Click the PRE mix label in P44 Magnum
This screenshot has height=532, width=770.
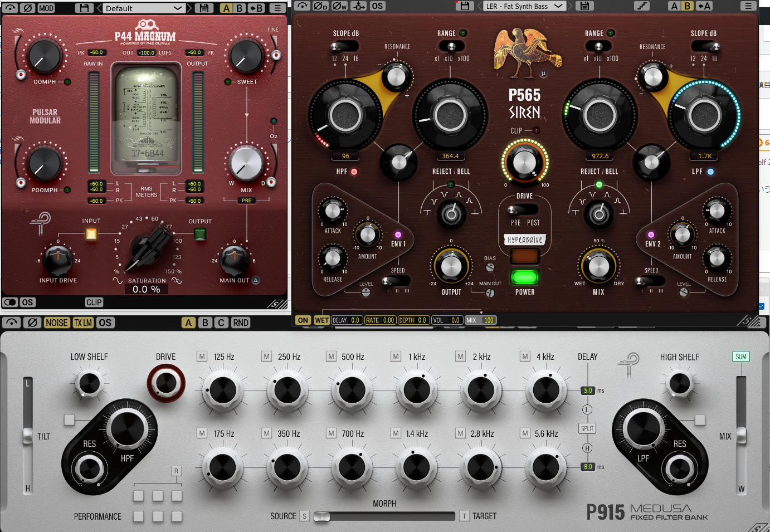[x=246, y=201]
